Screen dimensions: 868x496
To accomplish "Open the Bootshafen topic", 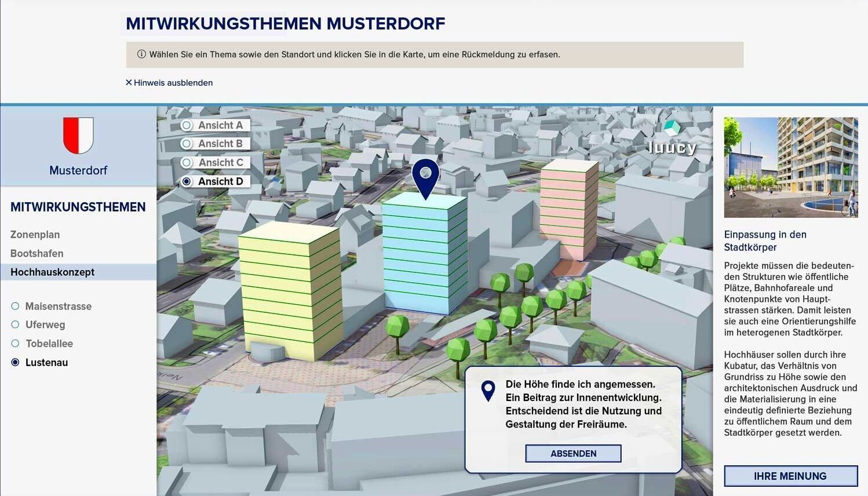I will (x=37, y=253).
